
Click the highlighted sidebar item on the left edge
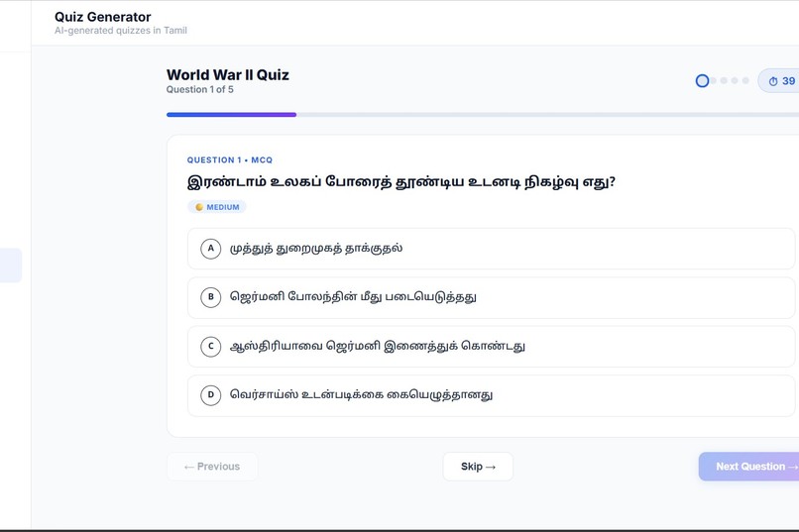pos(11,266)
